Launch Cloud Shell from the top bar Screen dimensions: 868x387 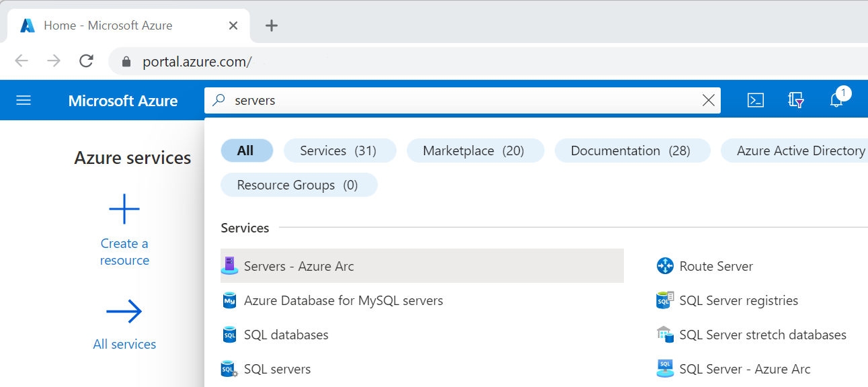click(756, 101)
